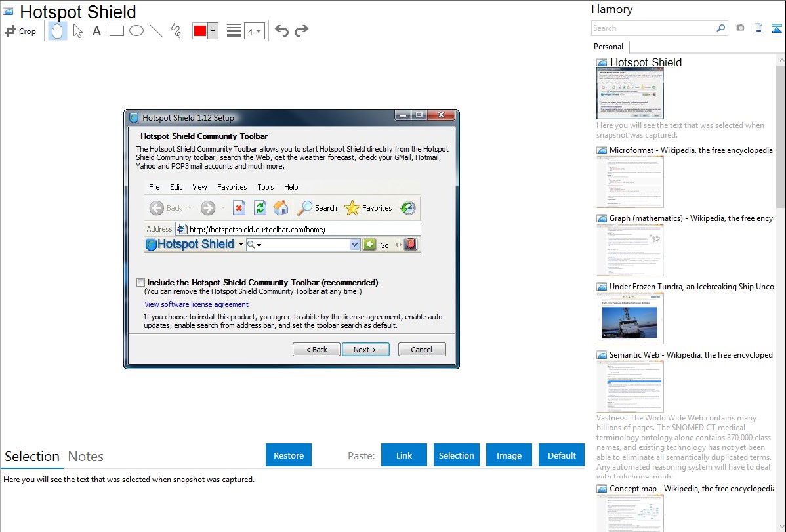Click Cancel in the setup dialog
Viewport: 786px width, 532px height.
(x=422, y=350)
